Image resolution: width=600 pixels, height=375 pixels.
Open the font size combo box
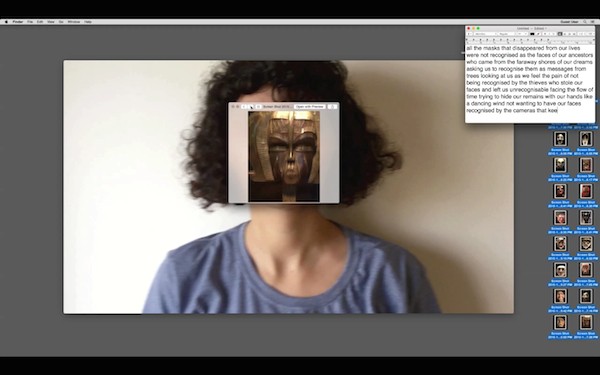[x=522, y=34]
